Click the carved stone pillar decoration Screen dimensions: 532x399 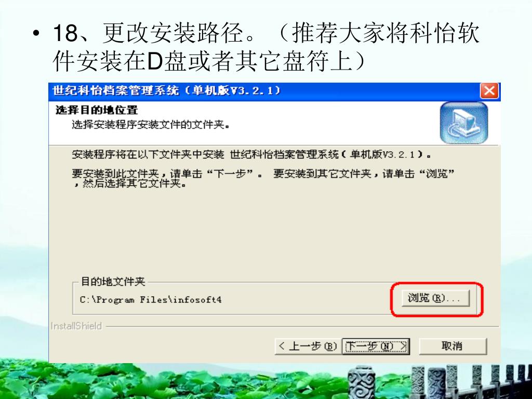coord(362,383)
